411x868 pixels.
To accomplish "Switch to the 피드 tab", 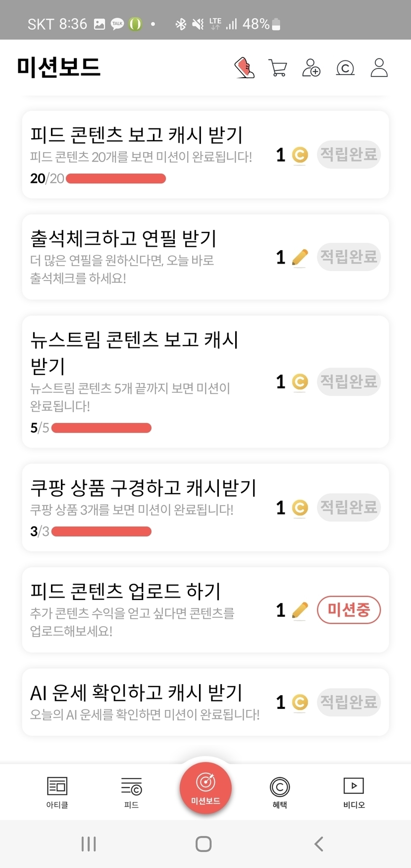I will tap(131, 792).
